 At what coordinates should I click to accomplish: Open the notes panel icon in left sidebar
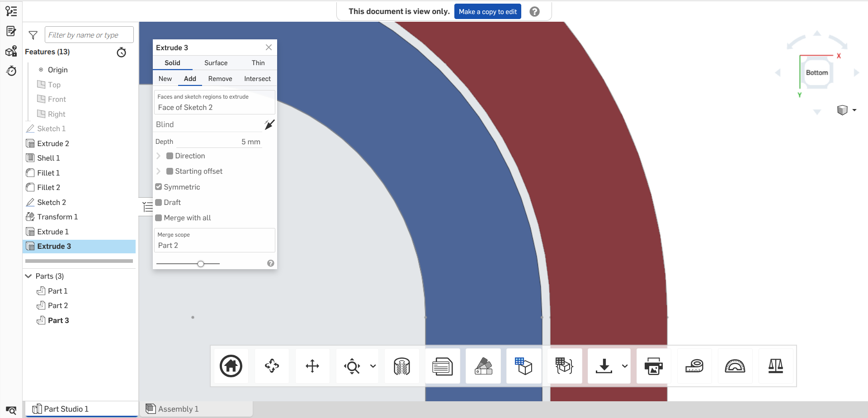click(11, 31)
